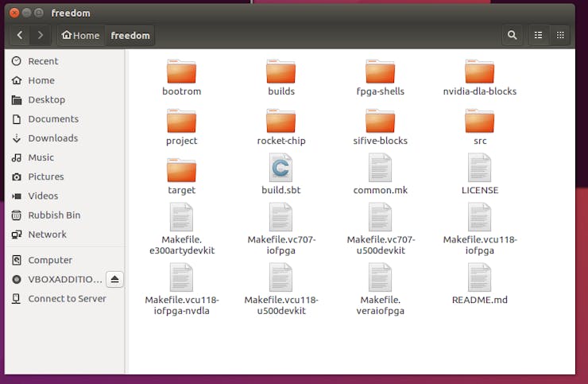Select the Makefile.vcu118-iofpga-nvdla file icon
Screen dimensions: 588x384
point(181,277)
